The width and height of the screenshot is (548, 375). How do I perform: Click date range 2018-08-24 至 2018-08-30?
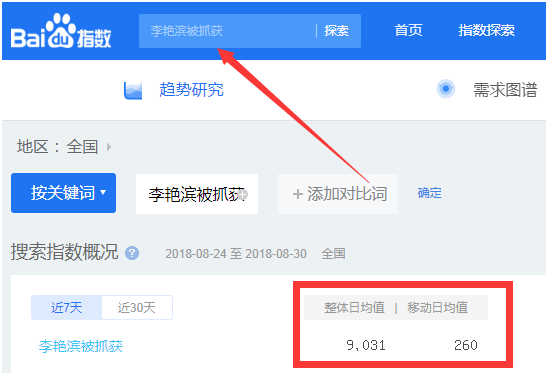(x=236, y=254)
